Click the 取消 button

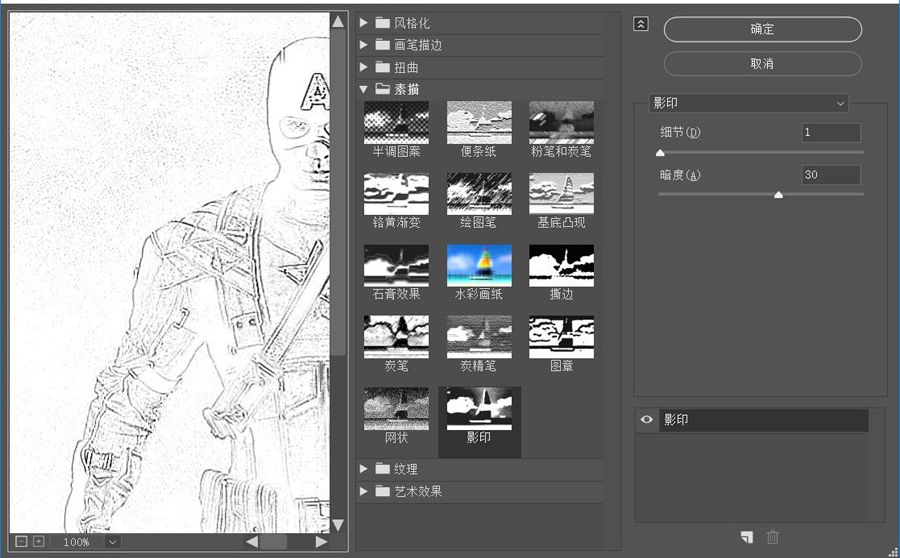(763, 64)
